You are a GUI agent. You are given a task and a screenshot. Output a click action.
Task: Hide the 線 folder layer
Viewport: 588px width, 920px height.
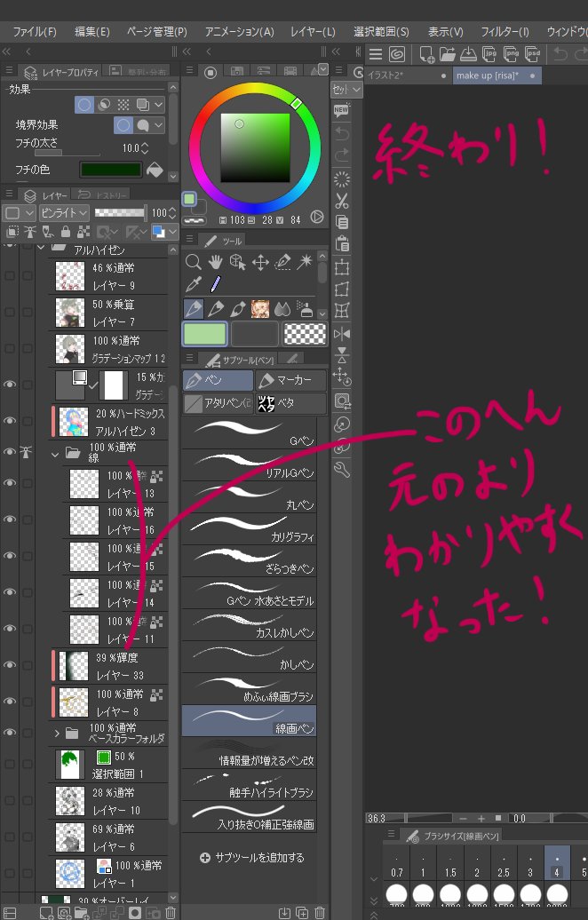coord(10,451)
